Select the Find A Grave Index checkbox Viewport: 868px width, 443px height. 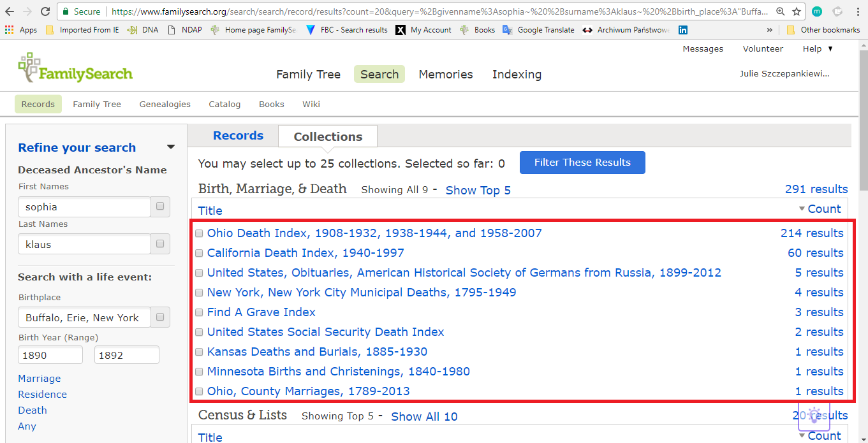pos(199,312)
